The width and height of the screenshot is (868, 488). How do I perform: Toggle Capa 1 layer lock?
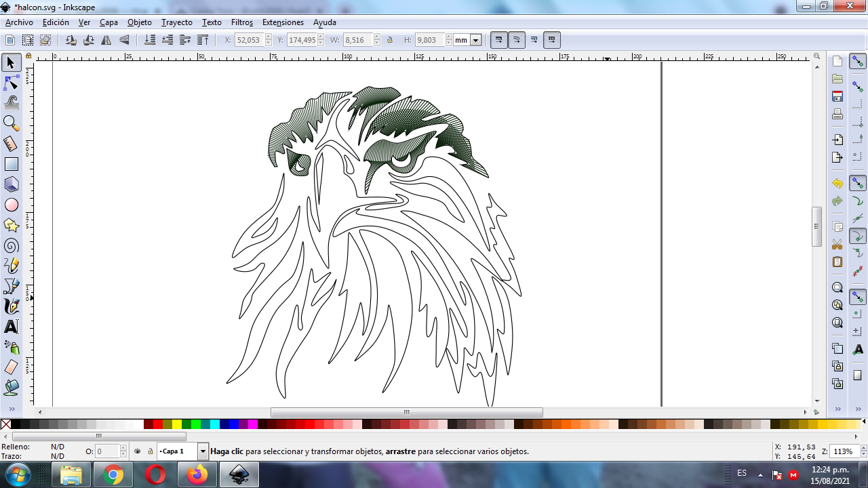pos(150,451)
